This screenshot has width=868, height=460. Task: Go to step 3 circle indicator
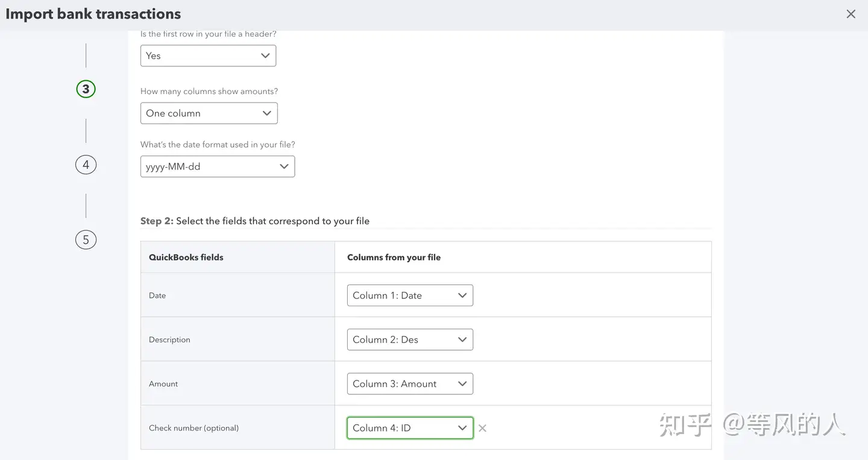pyautogui.click(x=86, y=89)
